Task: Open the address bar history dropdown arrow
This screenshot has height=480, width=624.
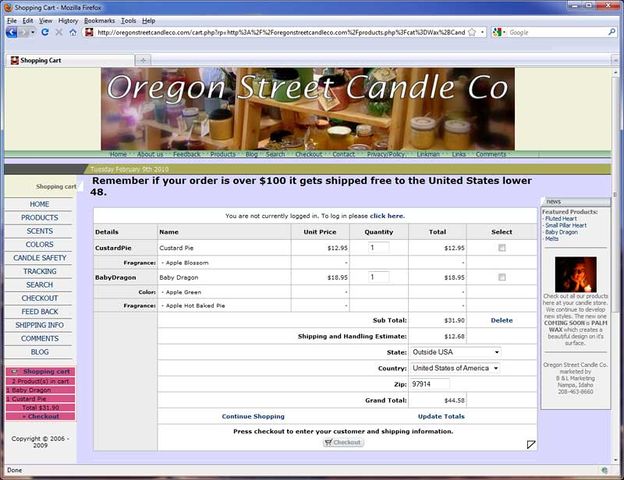Action: click(x=483, y=32)
